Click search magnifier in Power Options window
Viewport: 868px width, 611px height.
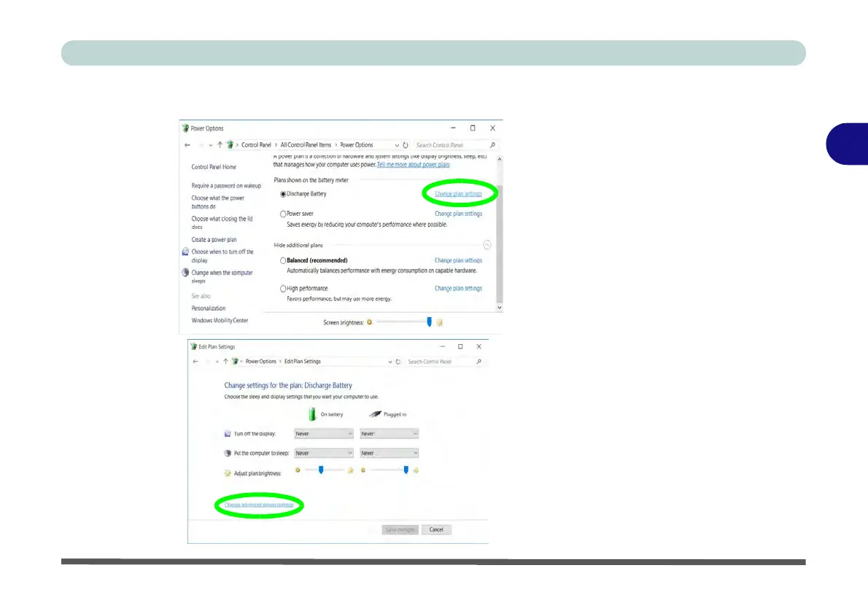coord(492,145)
